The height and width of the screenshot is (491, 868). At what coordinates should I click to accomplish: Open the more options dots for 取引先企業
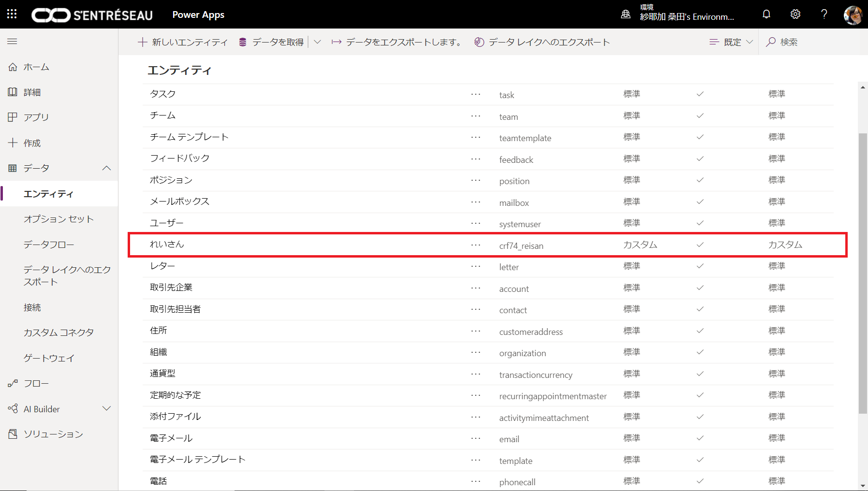476,288
